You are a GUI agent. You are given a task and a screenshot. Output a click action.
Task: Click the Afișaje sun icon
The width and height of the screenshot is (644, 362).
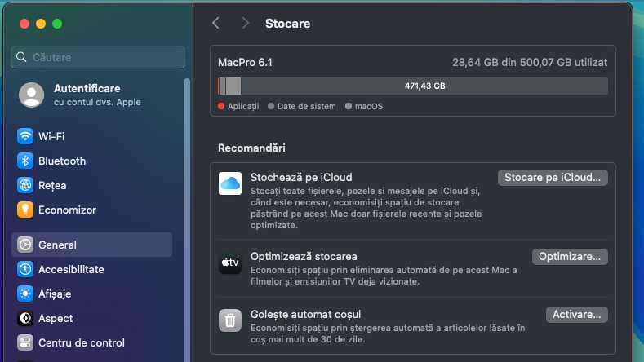pos(25,294)
